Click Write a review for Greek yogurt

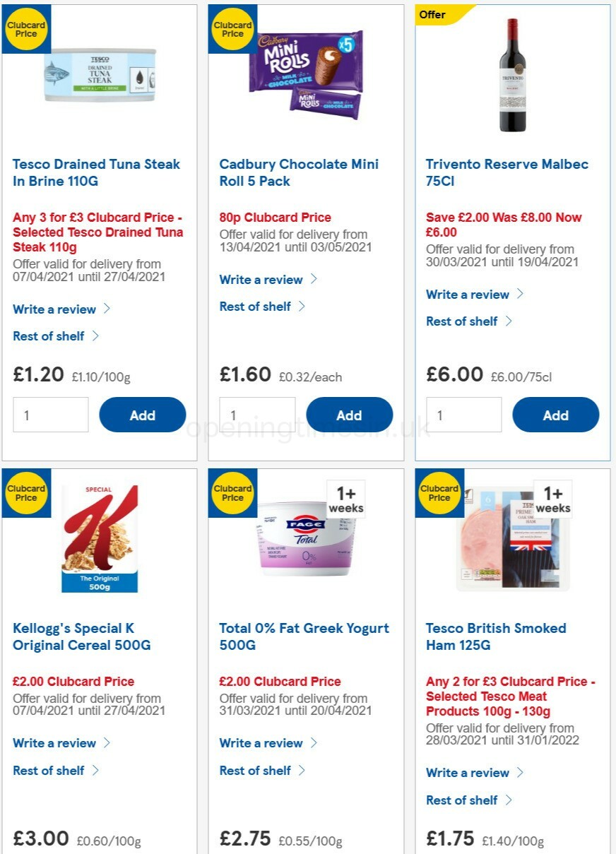click(x=261, y=743)
